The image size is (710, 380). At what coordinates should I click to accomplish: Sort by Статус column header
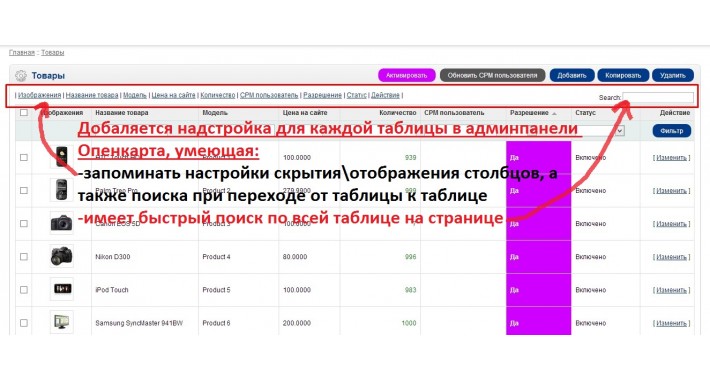pyautogui.click(x=585, y=113)
